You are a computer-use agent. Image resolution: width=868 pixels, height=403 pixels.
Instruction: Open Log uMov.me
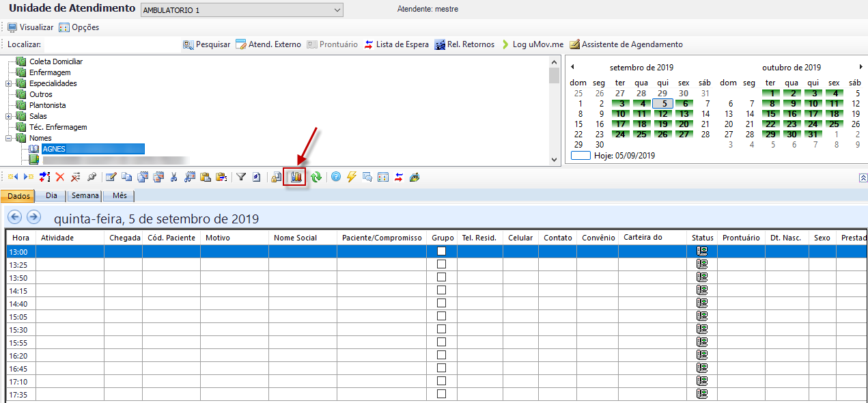(x=533, y=44)
